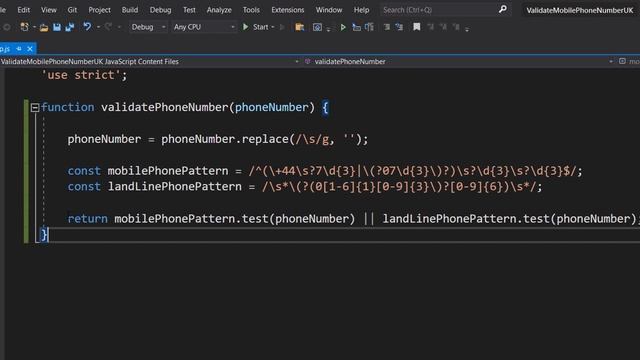Image resolution: width=640 pixels, height=360 pixels.
Task: Open the Git menu
Action: click(72, 10)
